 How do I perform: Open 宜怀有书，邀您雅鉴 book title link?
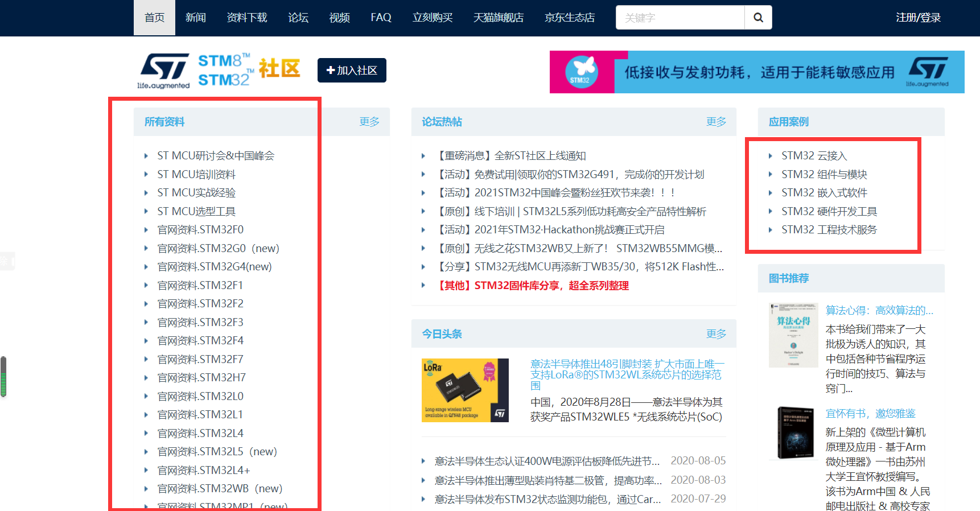click(x=871, y=414)
